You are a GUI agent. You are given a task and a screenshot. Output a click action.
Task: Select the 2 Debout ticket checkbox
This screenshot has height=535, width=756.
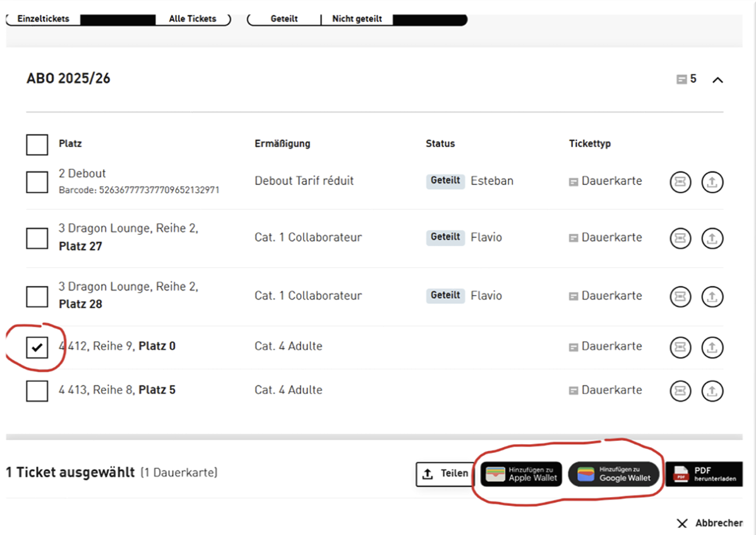click(37, 182)
